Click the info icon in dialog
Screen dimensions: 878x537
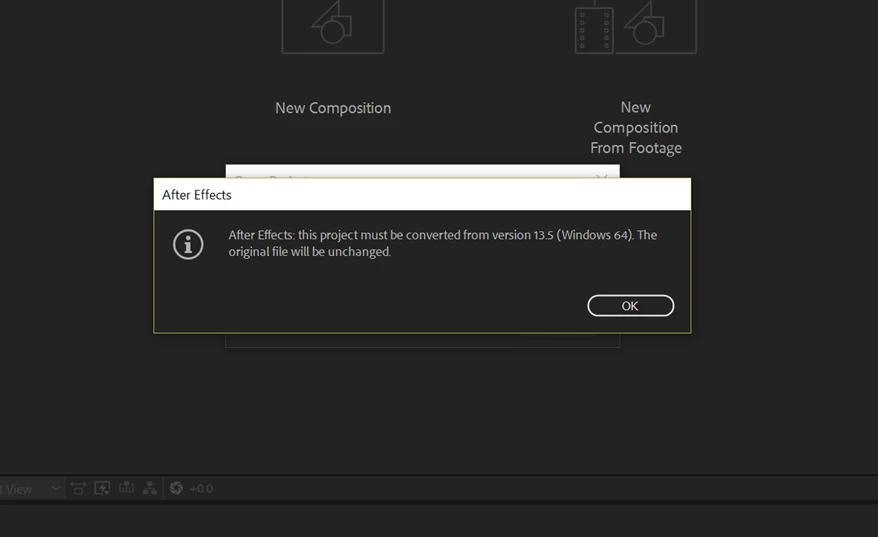coord(188,245)
